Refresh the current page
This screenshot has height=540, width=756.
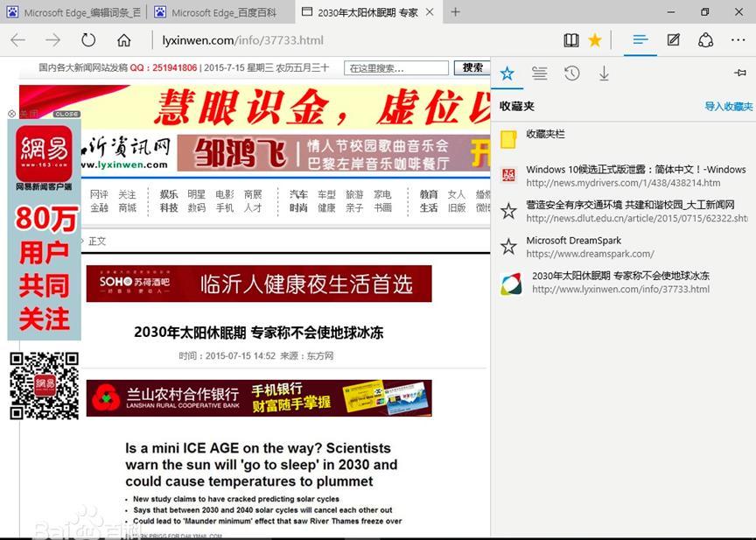88,40
